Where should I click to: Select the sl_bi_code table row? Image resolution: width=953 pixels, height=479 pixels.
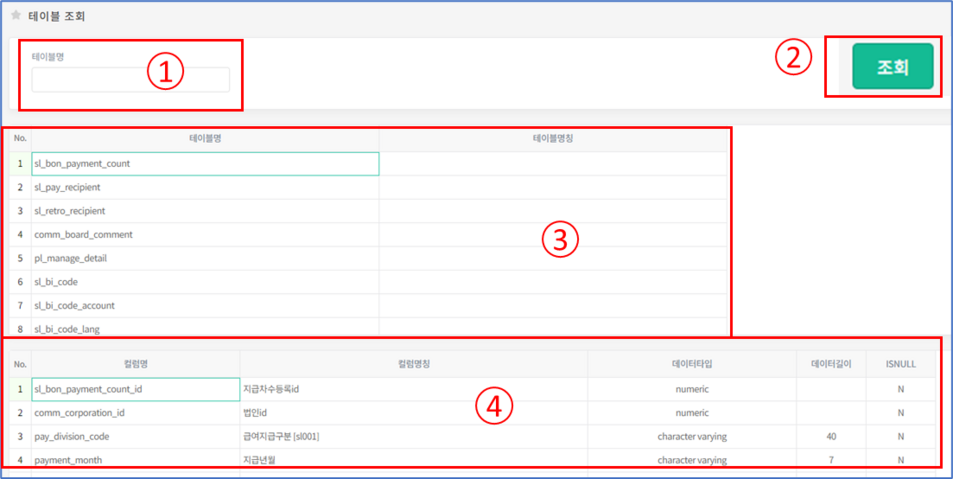point(56,282)
